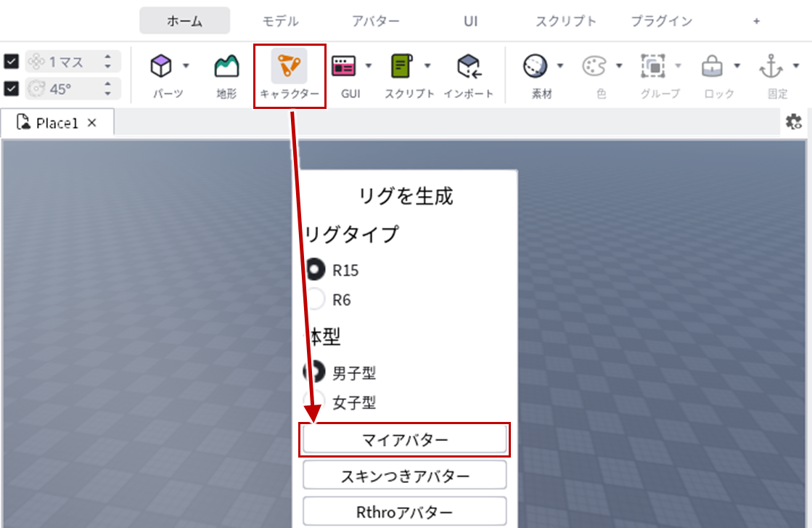Click the マイアバター button

point(404,439)
